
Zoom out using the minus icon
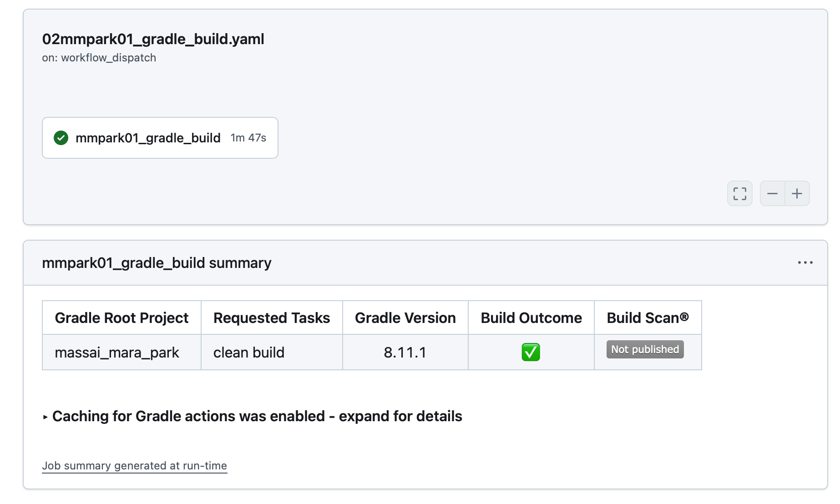click(x=772, y=193)
